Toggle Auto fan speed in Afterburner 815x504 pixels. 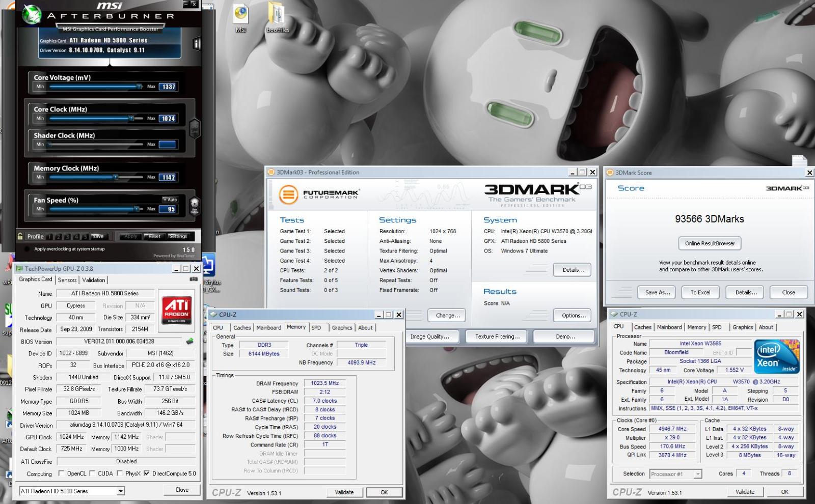tap(171, 200)
